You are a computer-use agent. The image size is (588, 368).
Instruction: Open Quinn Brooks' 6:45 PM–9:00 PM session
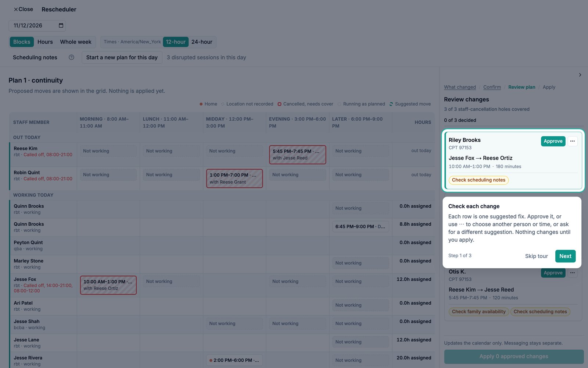point(361,227)
